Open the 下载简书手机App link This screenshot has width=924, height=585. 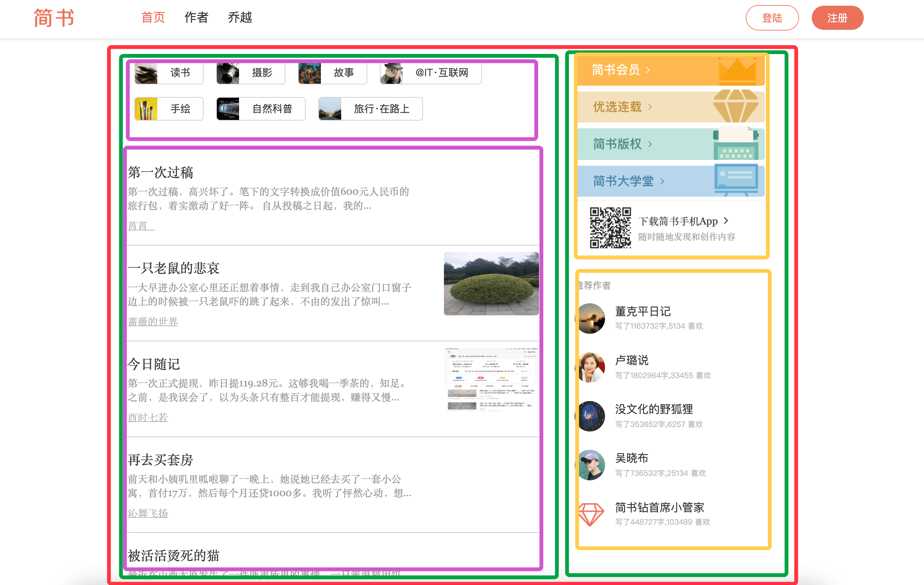tap(678, 221)
